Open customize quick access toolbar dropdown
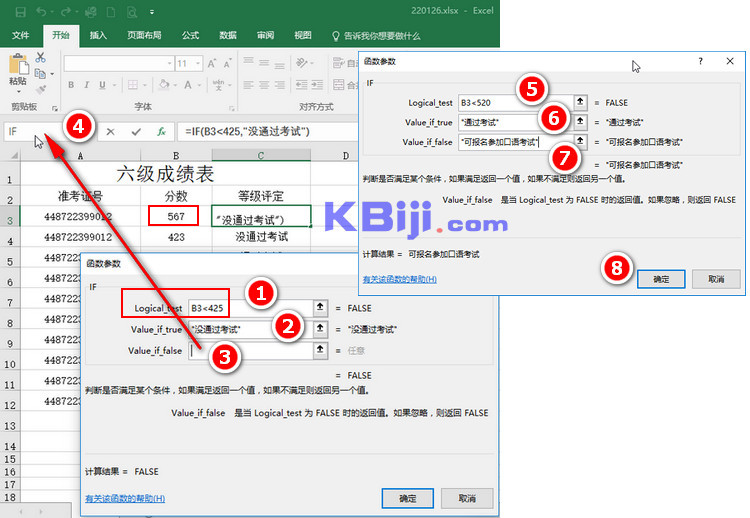The width and height of the screenshot is (750, 518). click(152, 12)
